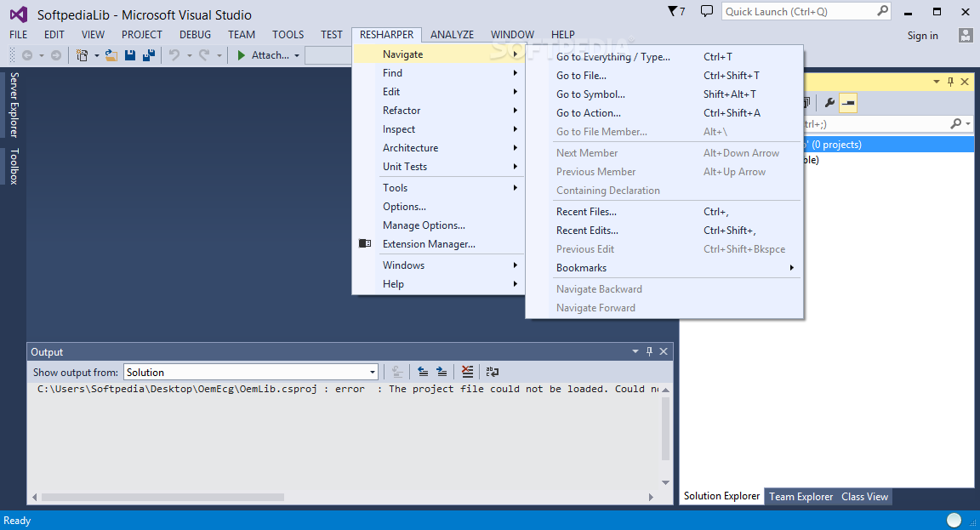Open the Toolbox side tab
The image size is (980, 530).
[x=14, y=166]
